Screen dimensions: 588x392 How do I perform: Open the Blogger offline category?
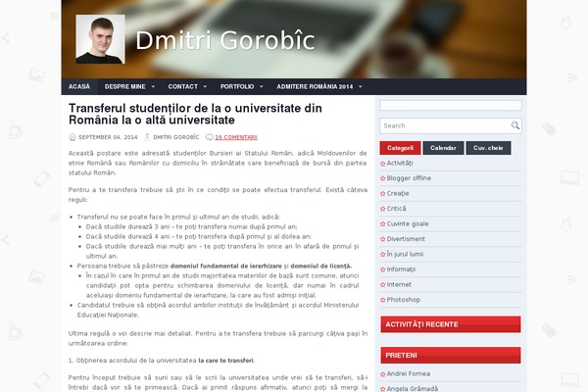409,178
